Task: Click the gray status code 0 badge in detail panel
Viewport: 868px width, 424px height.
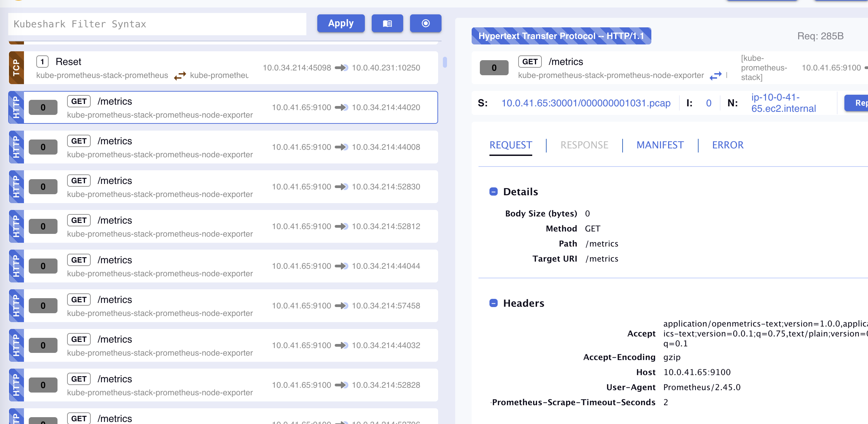Action: pyautogui.click(x=494, y=68)
